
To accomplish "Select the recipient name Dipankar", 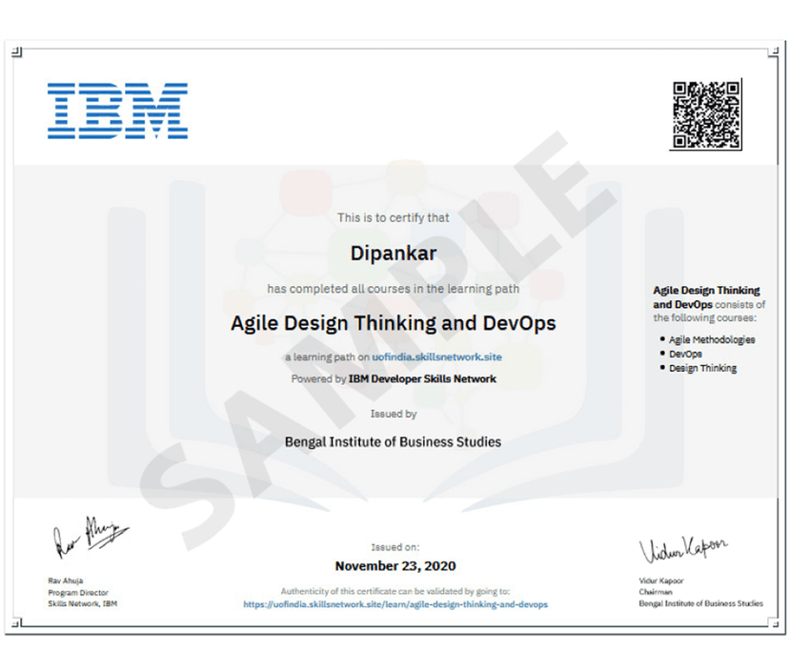I will coord(394,254).
